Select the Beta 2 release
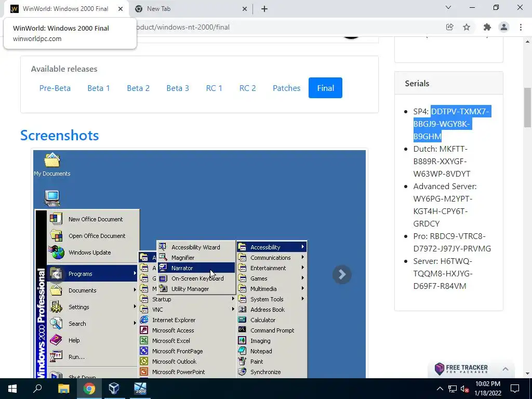The width and height of the screenshot is (532, 399). pos(138,88)
